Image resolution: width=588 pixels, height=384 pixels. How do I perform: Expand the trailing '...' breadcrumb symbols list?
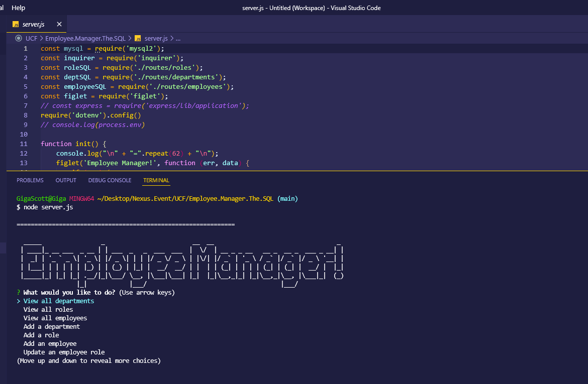coord(177,38)
